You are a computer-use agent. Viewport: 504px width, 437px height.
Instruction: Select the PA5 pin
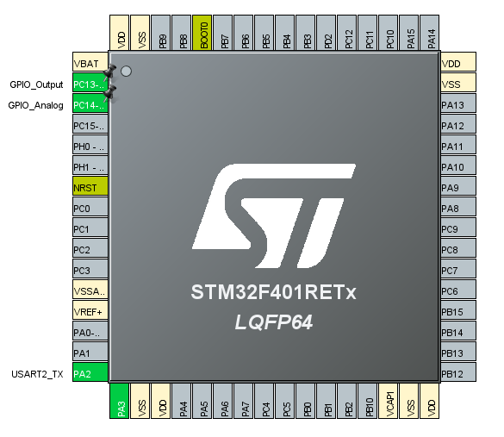point(202,401)
